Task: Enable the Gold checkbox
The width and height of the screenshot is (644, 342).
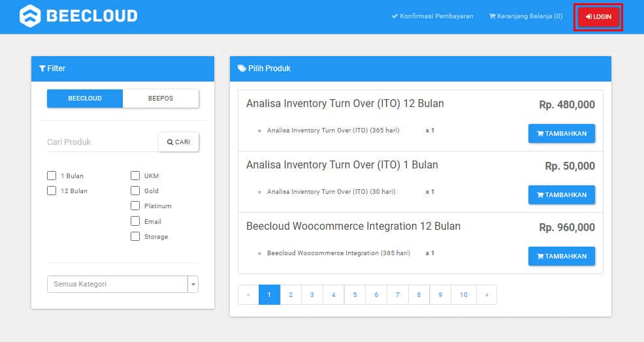Action: [135, 191]
